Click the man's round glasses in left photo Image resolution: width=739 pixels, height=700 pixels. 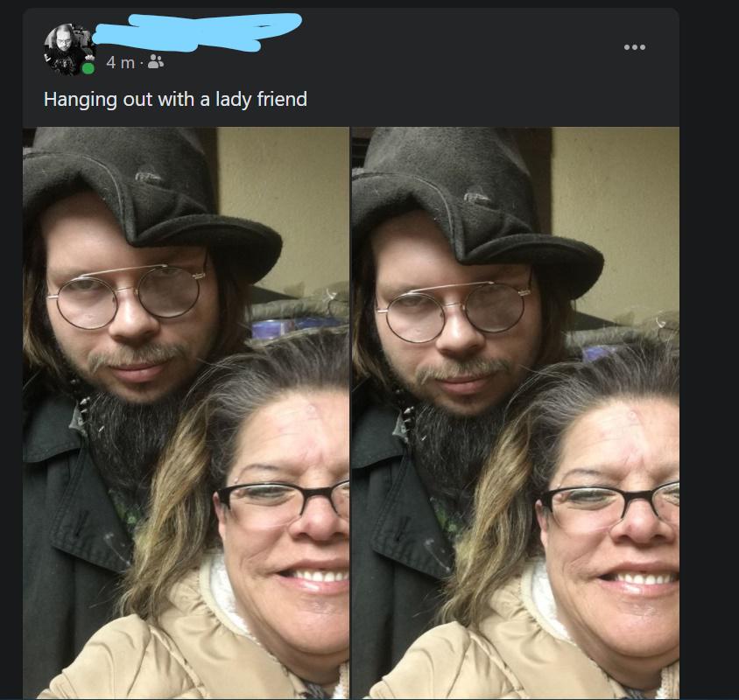point(126,294)
